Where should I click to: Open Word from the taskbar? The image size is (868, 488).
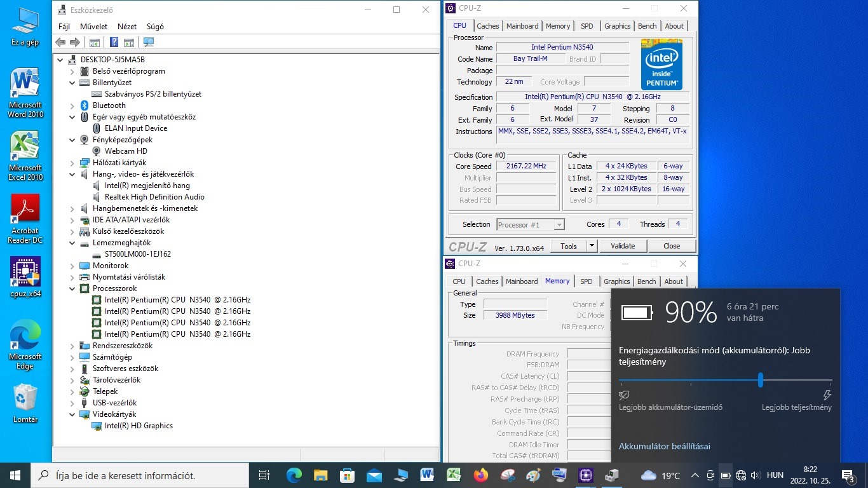(x=427, y=475)
